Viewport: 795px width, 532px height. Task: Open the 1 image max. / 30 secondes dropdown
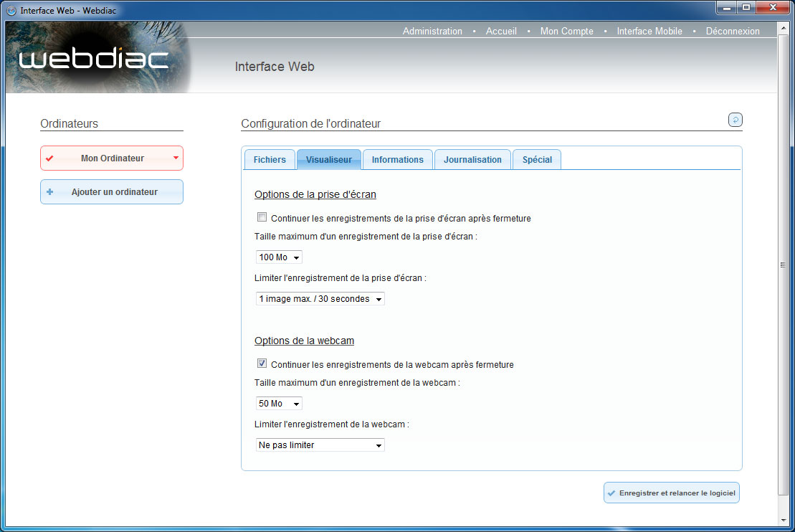[320, 299]
